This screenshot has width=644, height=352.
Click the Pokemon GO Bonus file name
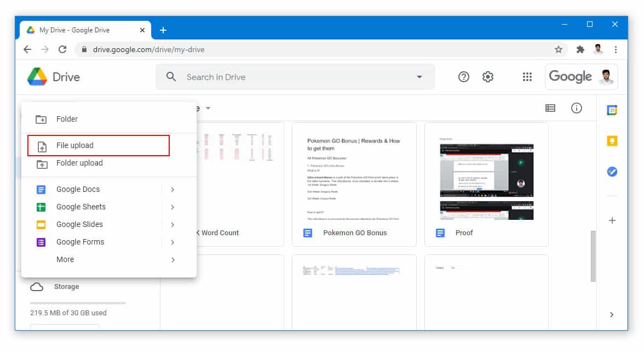click(x=355, y=232)
